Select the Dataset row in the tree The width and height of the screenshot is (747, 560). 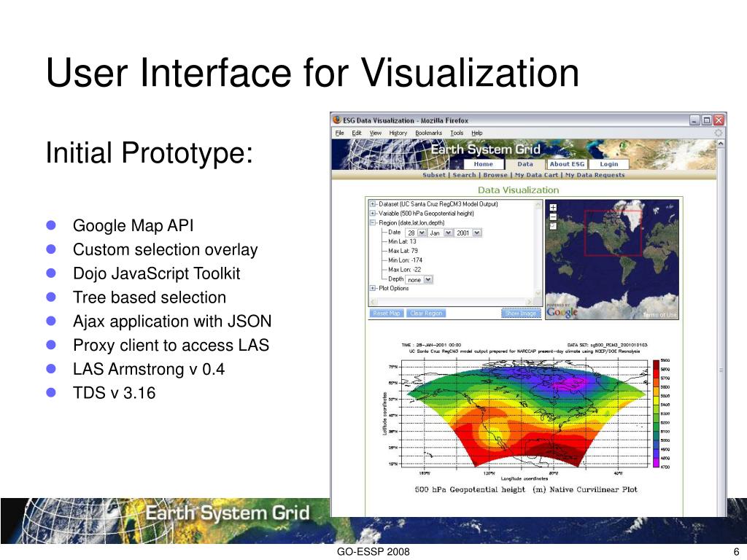click(x=438, y=204)
